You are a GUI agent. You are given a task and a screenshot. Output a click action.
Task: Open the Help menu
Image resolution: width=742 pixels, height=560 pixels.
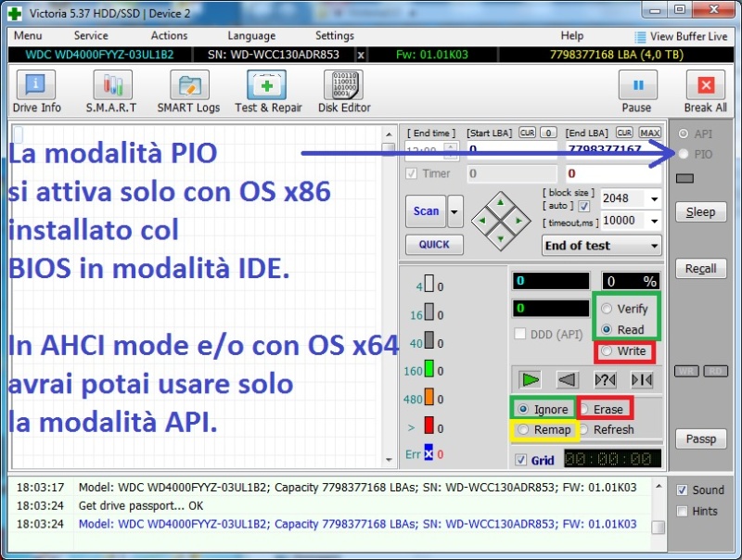click(x=572, y=36)
